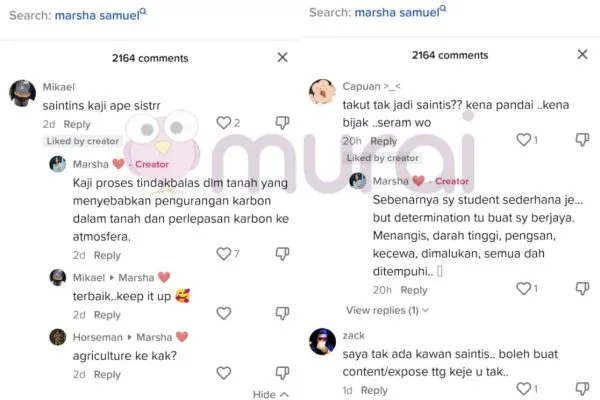The width and height of the screenshot is (600, 400).
Task: Open zack's avatar thumbnail
Action: pos(322,341)
